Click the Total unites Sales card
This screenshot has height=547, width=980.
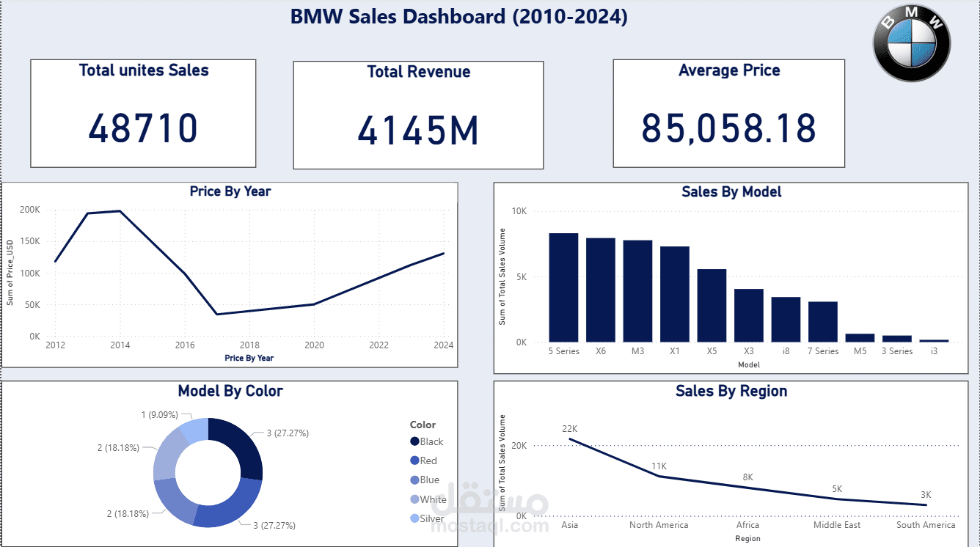(x=143, y=113)
